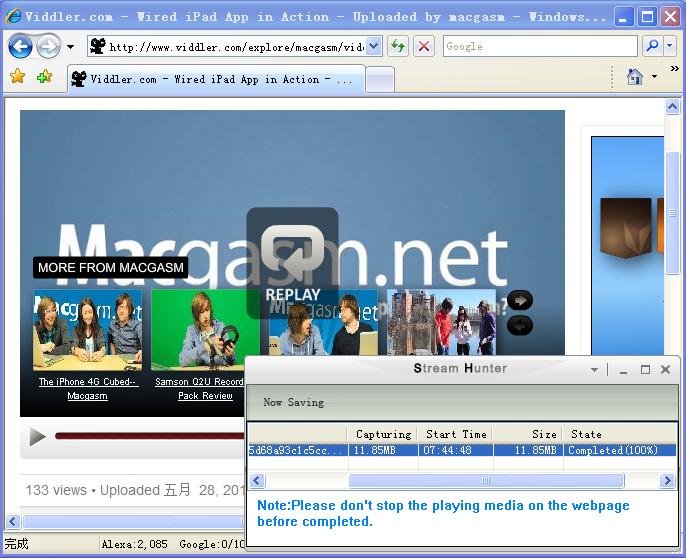Click the page vertical scrollbar thumb
This screenshot has height=558, width=686.
point(672,213)
